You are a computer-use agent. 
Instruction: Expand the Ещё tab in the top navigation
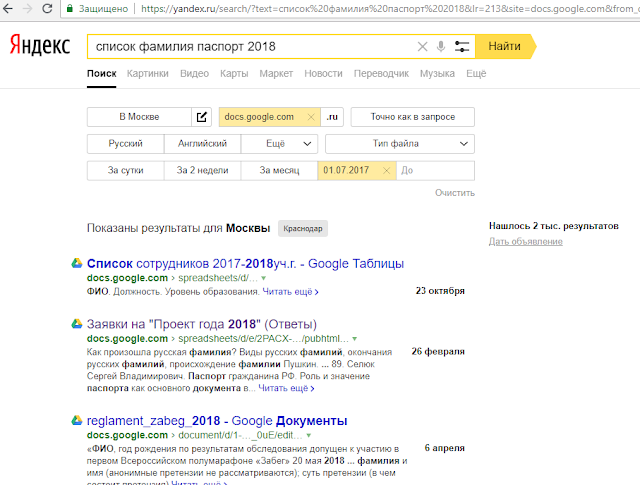pyautogui.click(x=476, y=73)
